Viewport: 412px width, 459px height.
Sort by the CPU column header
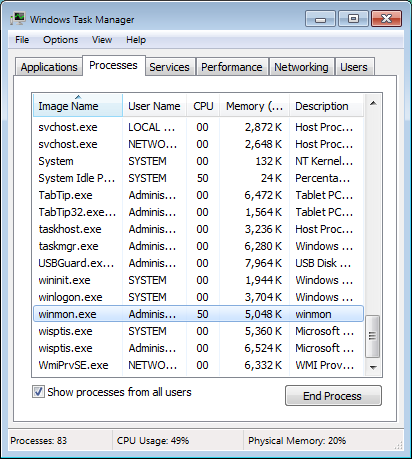203,106
